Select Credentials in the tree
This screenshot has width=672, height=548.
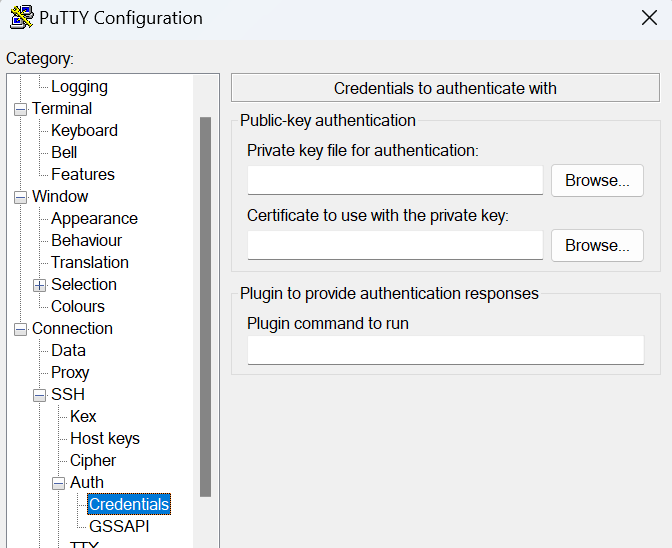[x=129, y=504]
